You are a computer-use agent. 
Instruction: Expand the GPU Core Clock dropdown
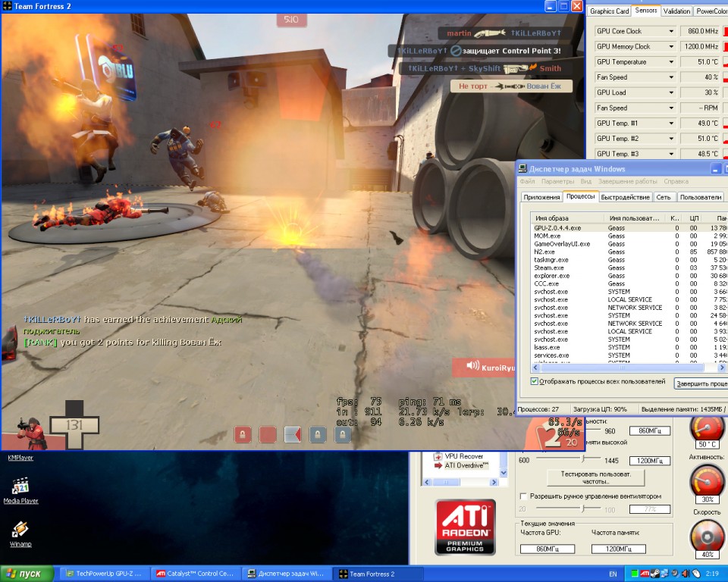670,31
